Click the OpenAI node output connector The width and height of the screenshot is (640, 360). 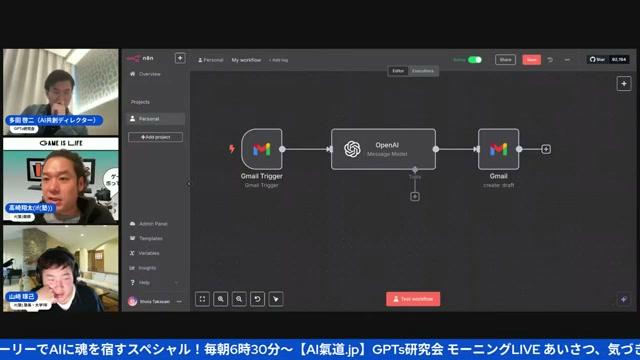[436, 149]
